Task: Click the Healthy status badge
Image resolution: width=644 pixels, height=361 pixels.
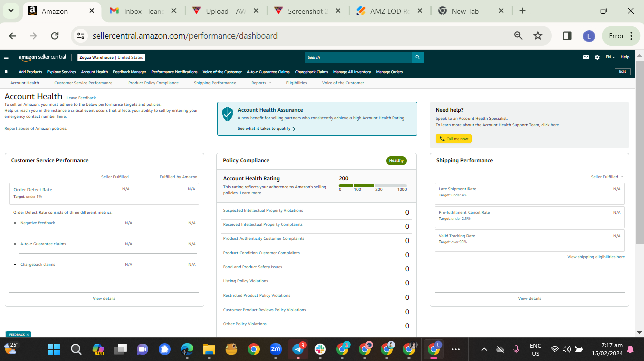Action: click(396, 161)
